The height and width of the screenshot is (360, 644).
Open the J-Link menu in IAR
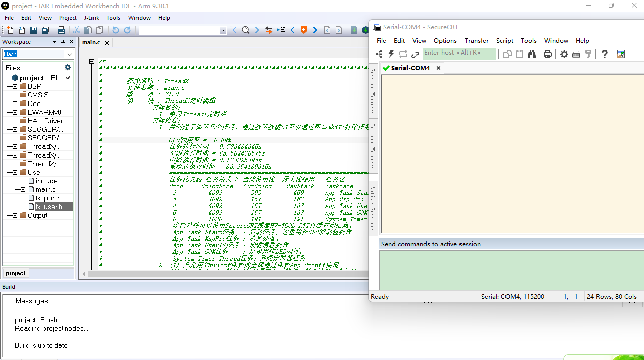coord(91,18)
